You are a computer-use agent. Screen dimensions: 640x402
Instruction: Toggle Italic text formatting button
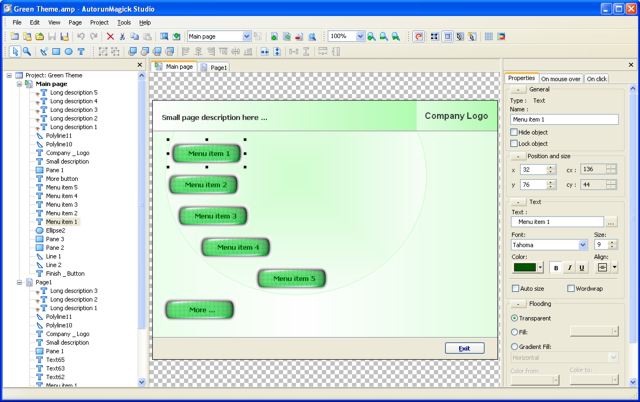point(569,267)
